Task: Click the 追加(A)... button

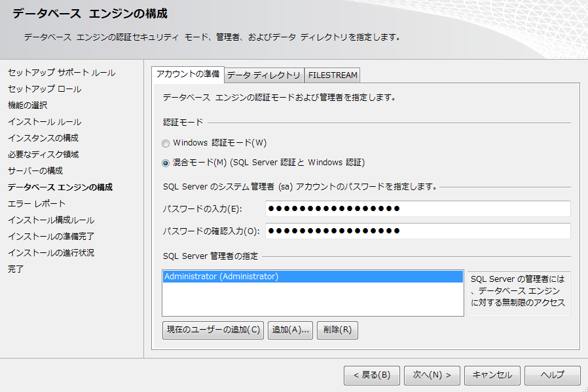Action: click(x=290, y=330)
